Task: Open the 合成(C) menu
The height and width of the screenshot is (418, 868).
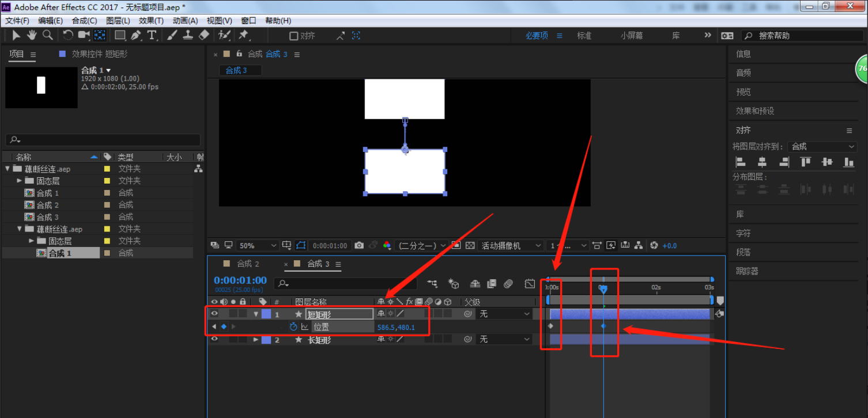Action: point(84,20)
